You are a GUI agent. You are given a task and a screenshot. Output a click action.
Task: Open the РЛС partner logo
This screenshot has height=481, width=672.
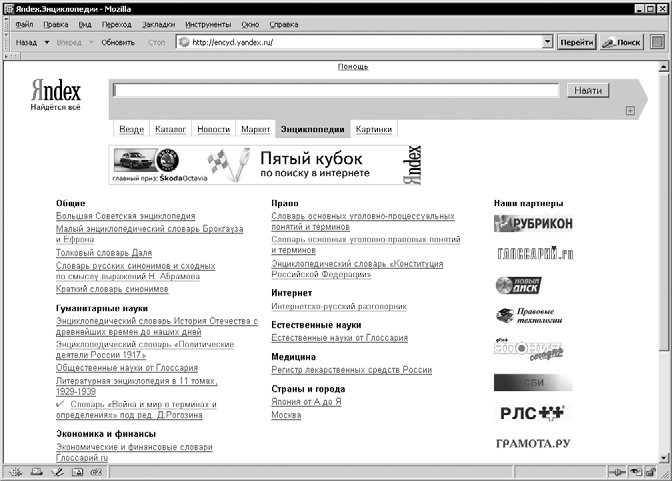[x=532, y=413]
